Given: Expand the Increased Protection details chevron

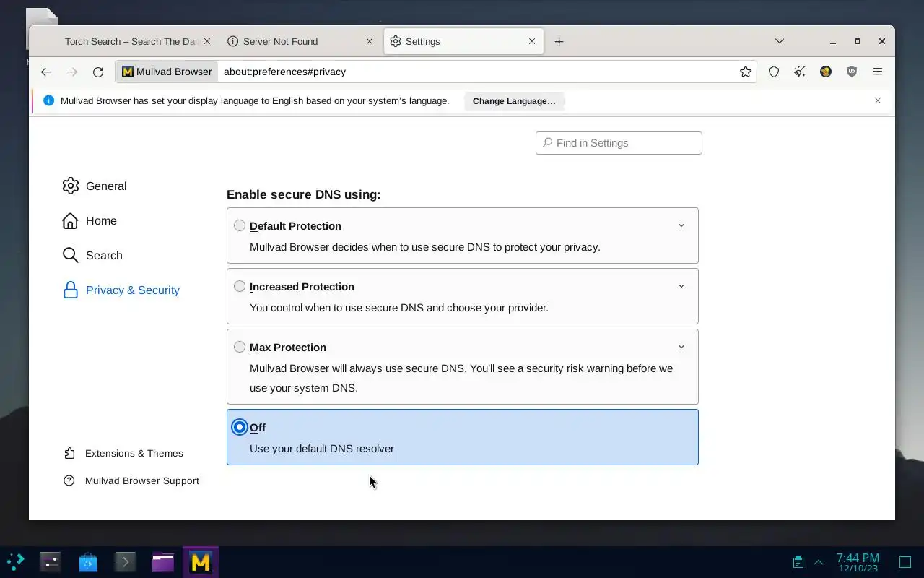Looking at the screenshot, I should click(x=681, y=286).
